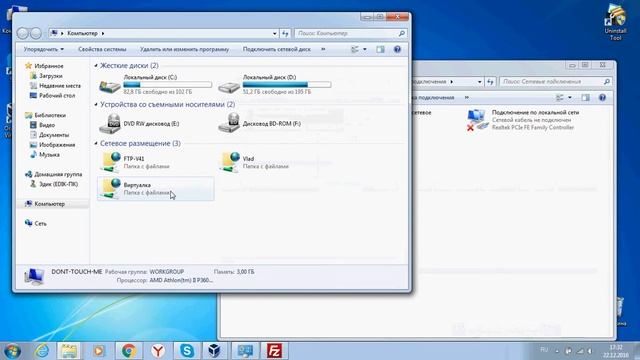The width and height of the screenshot is (640, 360).
Task: Click Удалить или изменить программу command
Action: (x=184, y=49)
